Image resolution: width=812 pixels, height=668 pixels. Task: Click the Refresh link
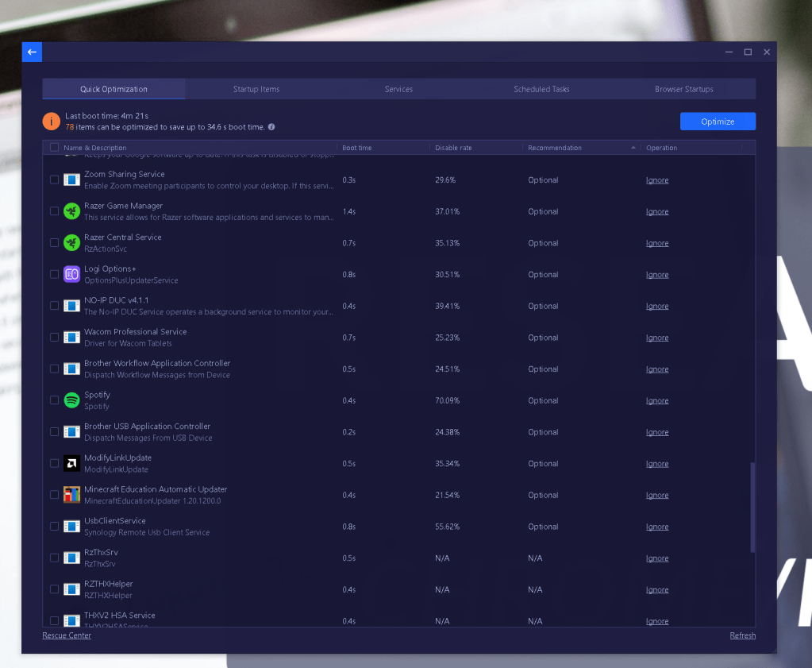(743, 635)
